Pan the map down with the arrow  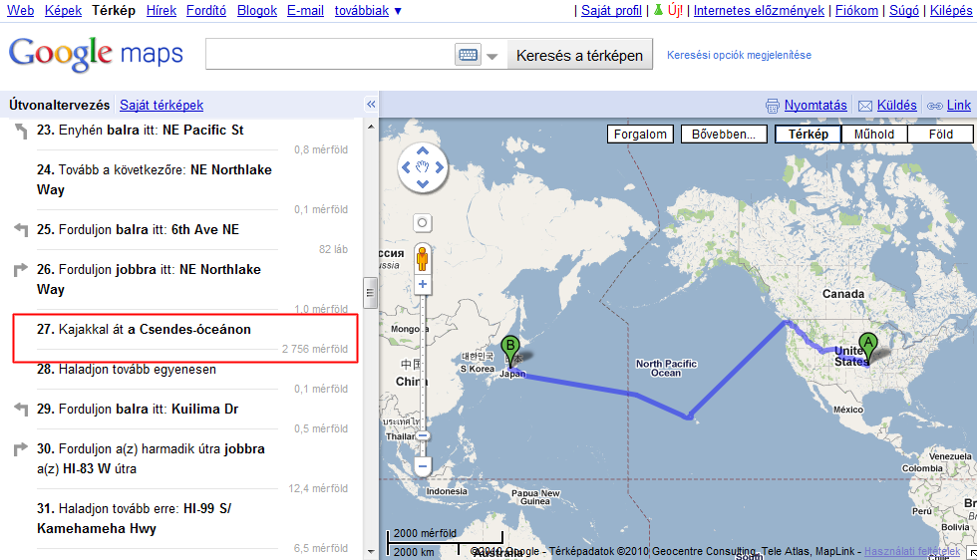pos(423,183)
